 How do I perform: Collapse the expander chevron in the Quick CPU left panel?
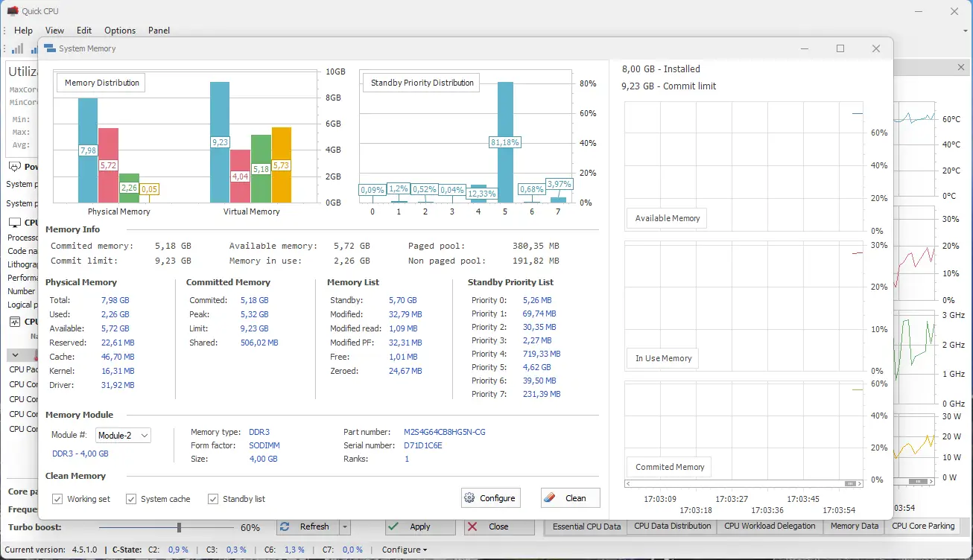tap(15, 355)
